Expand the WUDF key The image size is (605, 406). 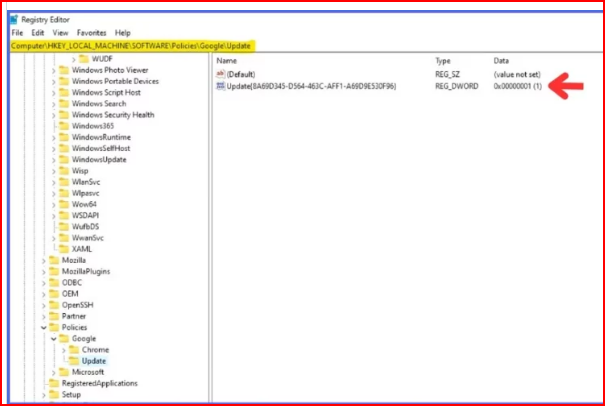point(74,59)
